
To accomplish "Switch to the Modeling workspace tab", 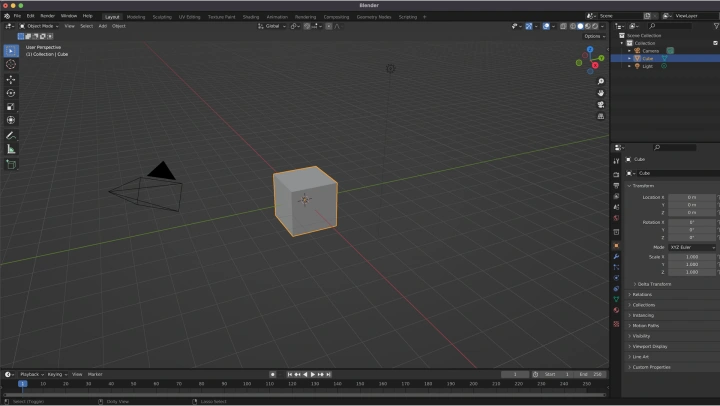I will [x=136, y=17].
